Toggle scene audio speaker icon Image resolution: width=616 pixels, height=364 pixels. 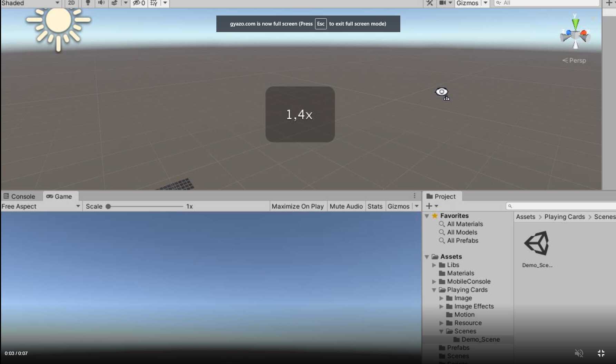(x=101, y=3)
